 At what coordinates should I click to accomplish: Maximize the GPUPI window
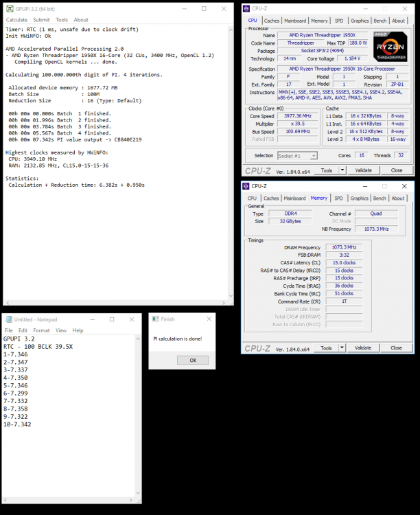pos(204,9)
